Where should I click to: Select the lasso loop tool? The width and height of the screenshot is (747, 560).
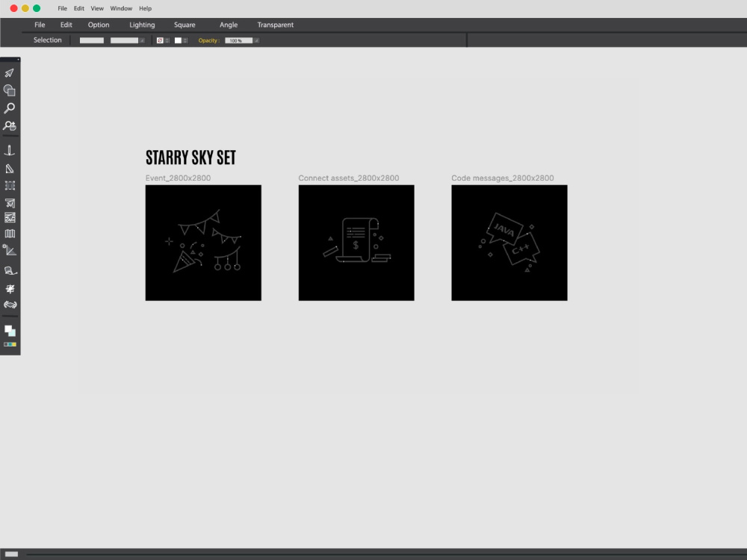[x=10, y=271]
